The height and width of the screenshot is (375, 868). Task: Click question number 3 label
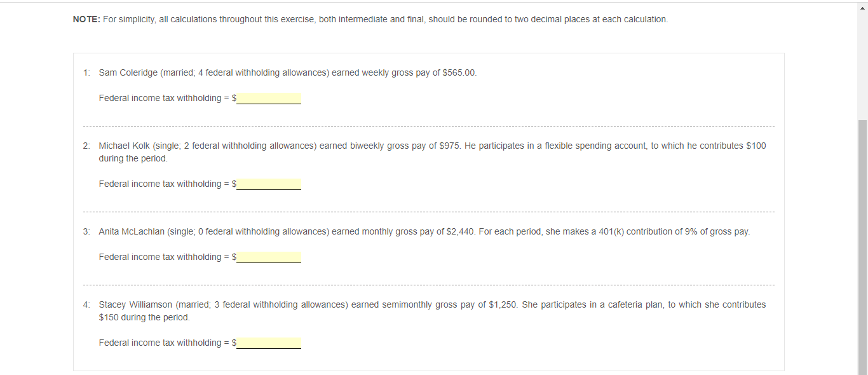coord(86,232)
